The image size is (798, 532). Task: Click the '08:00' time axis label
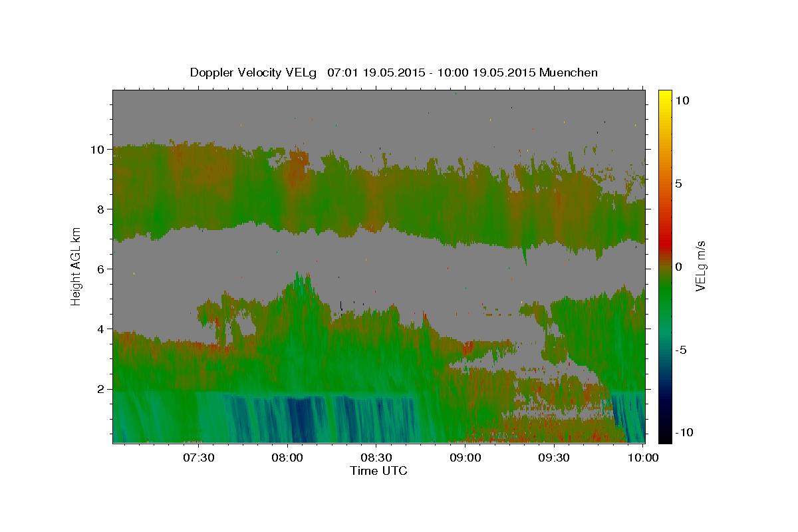click(288, 458)
